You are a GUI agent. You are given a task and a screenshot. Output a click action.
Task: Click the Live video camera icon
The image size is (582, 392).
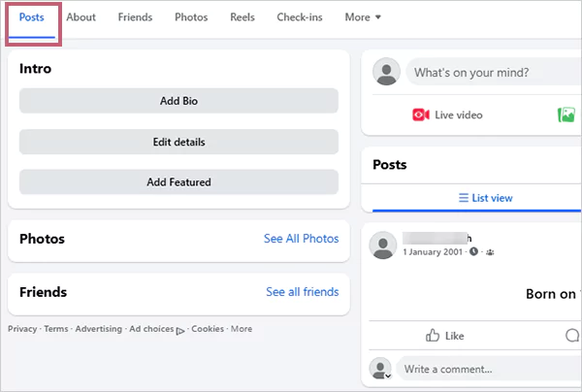(420, 114)
